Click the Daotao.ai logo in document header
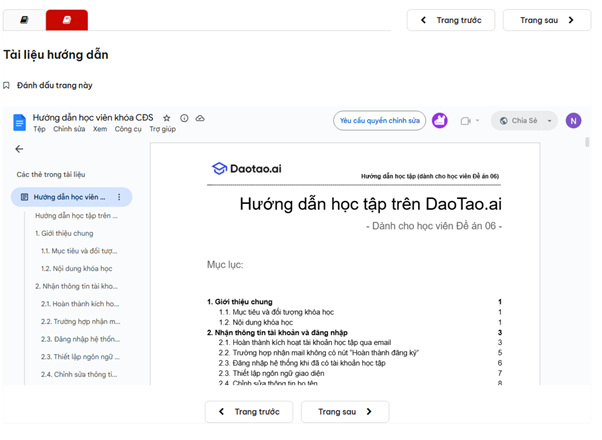This screenshot has height=440, width=602. point(246,169)
